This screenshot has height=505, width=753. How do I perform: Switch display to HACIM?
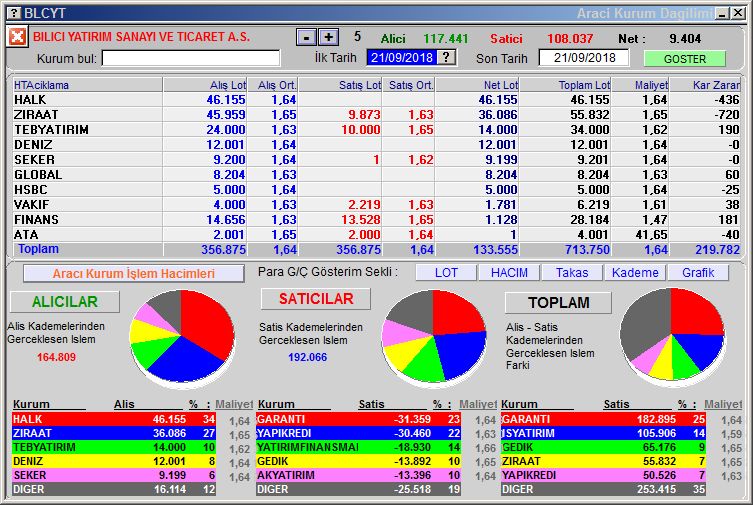(x=509, y=273)
